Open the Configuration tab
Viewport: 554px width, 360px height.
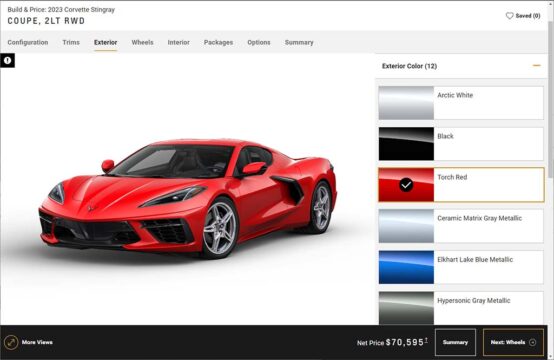[28, 42]
